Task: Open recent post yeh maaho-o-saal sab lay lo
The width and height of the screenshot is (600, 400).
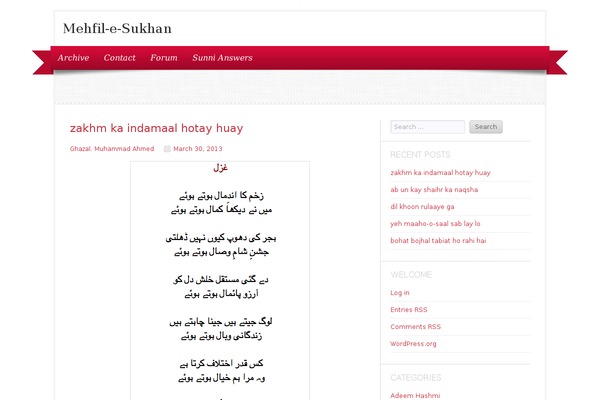Action: 435,224
